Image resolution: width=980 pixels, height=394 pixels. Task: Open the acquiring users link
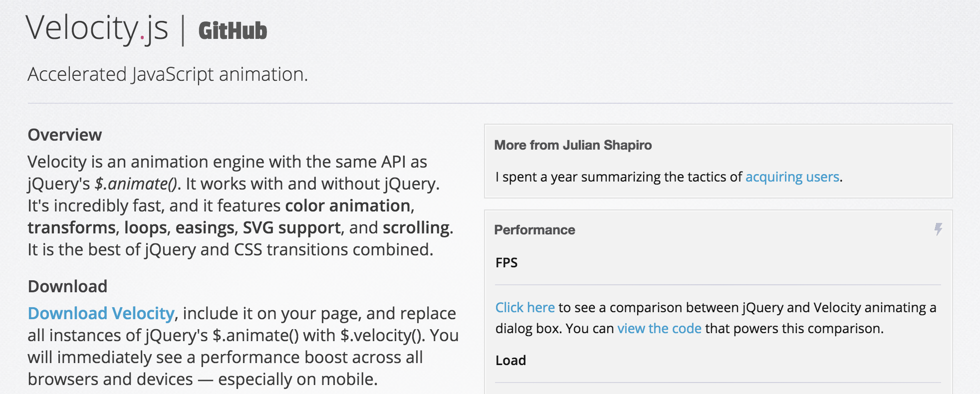tap(792, 177)
